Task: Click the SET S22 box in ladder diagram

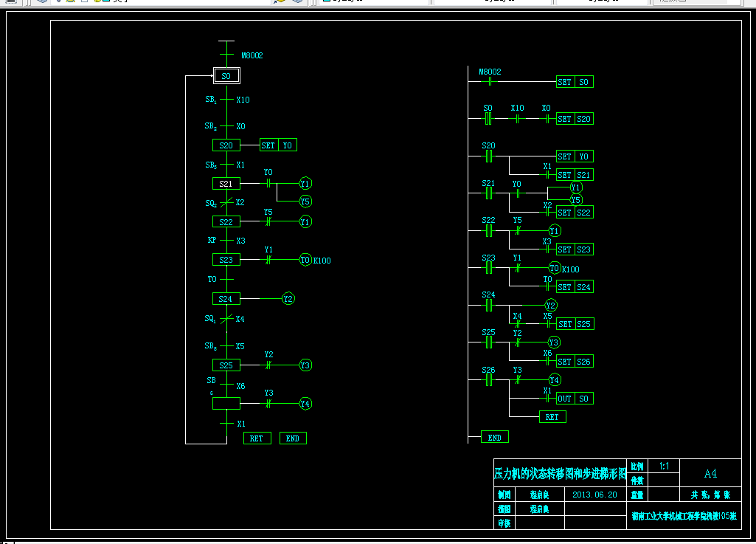Action: [x=575, y=213]
